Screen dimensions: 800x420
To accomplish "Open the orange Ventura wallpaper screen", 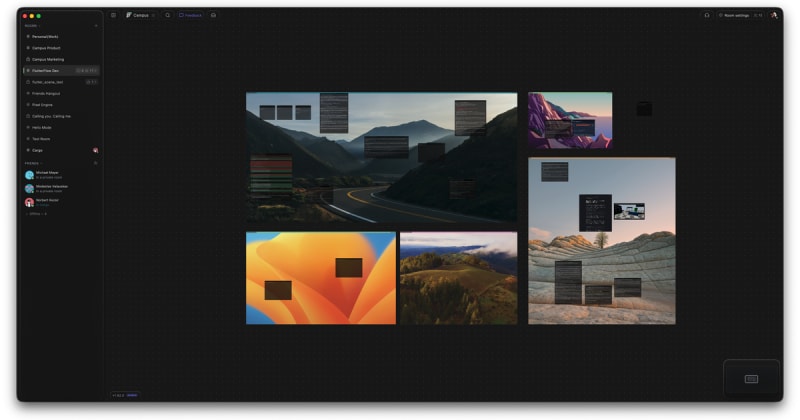I will 321,278.
